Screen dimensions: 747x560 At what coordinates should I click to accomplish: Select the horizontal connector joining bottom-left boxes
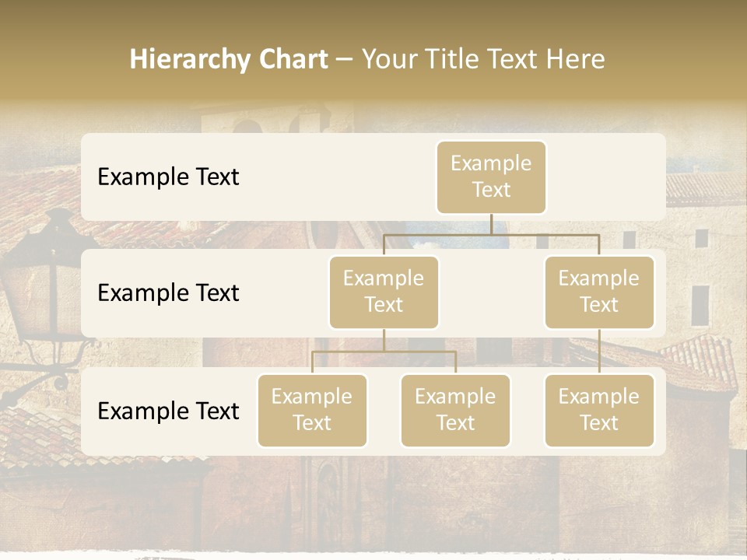click(350, 352)
